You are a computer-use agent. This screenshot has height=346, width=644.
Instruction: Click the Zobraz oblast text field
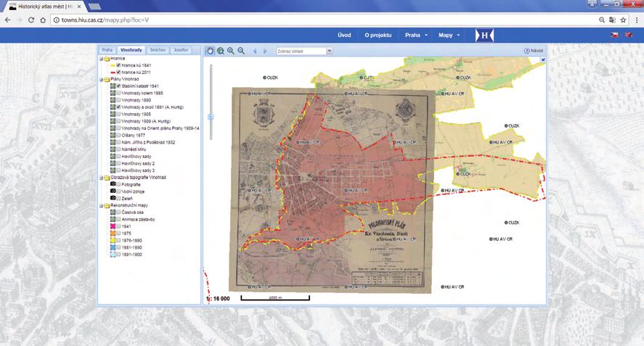coord(301,51)
